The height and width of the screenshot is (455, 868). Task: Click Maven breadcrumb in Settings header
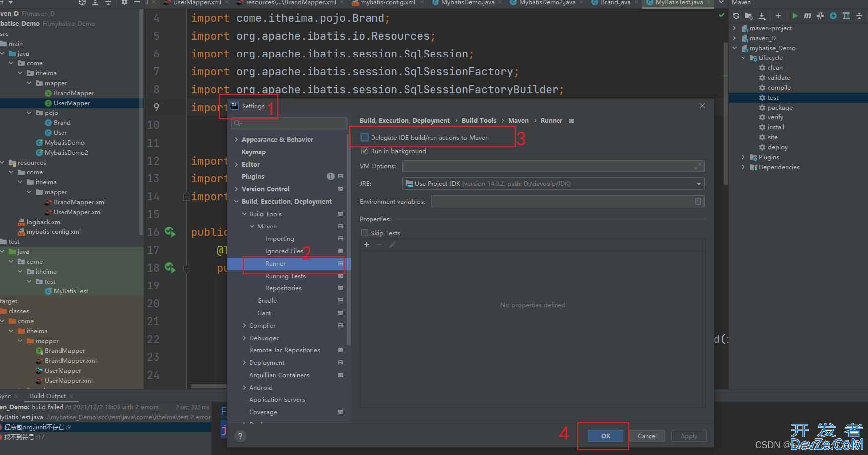coord(518,121)
